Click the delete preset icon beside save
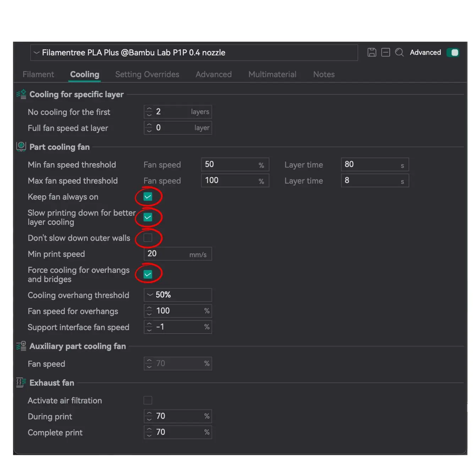The width and height of the screenshot is (476, 457). pyautogui.click(x=385, y=53)
